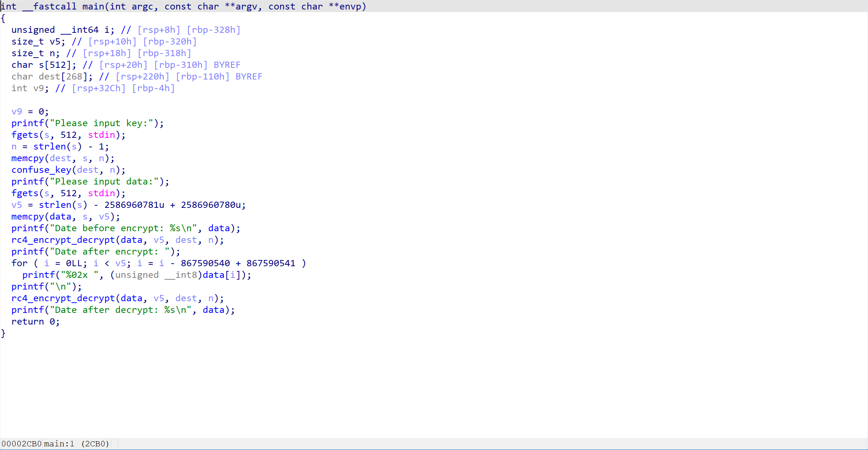Click the 0LL initializer in the for loop
This screenshot has width=868, height=450.
click(74, 263)
